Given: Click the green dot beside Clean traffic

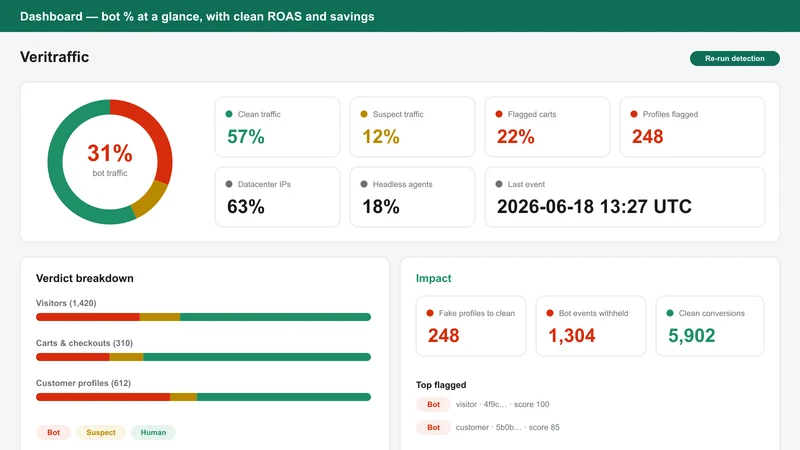Looking at the screenshot, I should point(229,114).
